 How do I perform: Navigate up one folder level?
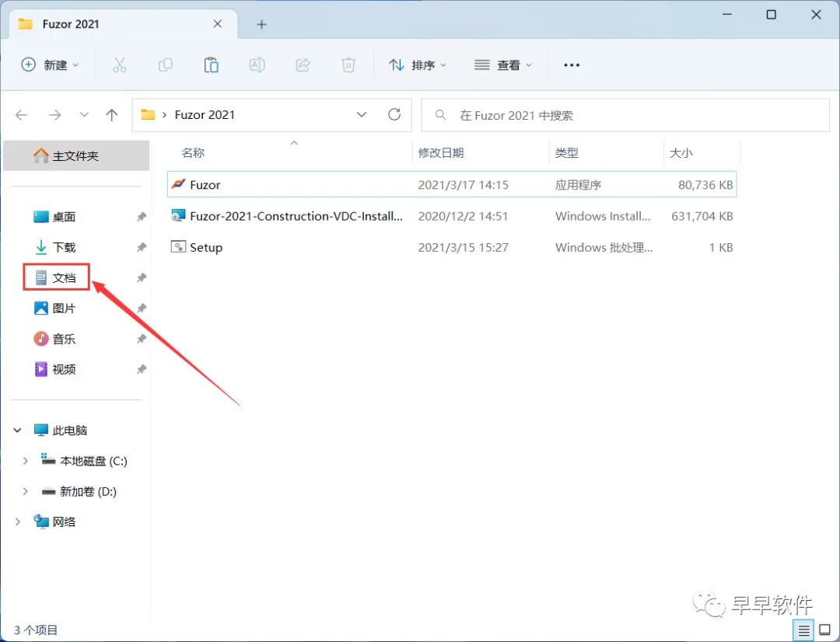(111, 114)
